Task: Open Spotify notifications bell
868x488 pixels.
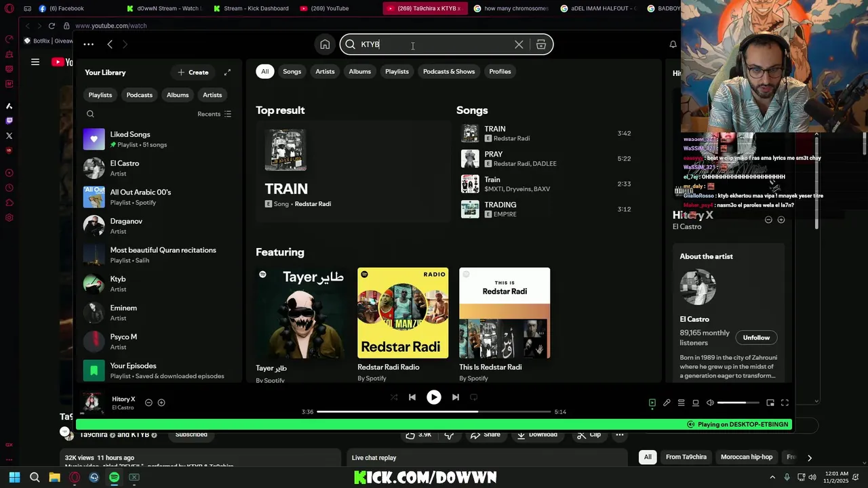Action: (x=673, y=45)
